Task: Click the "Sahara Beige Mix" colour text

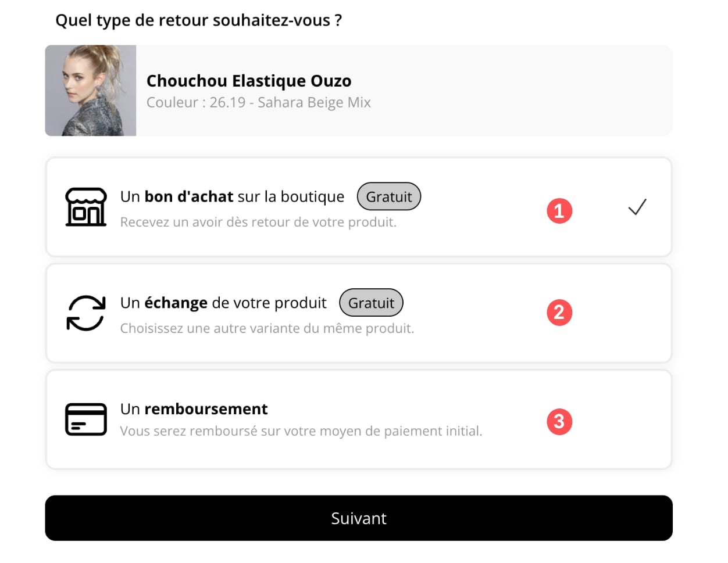Action: pos(314,103)
